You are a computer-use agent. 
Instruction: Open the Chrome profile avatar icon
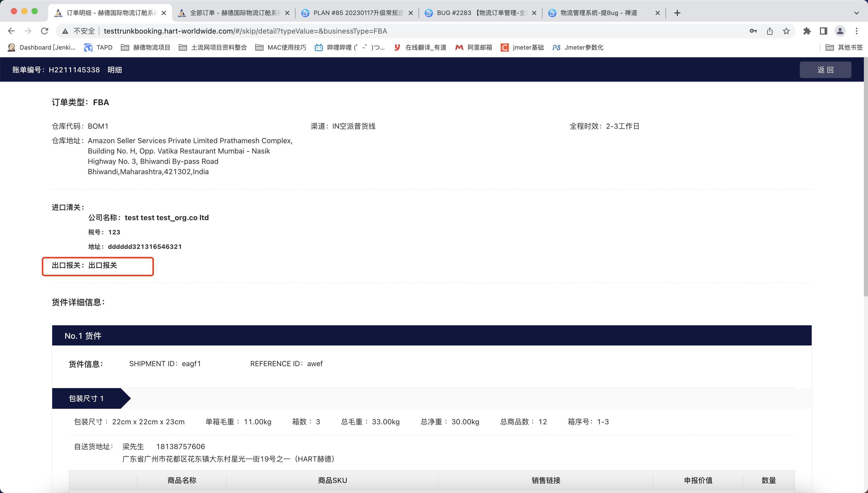(x=840, y=31)
